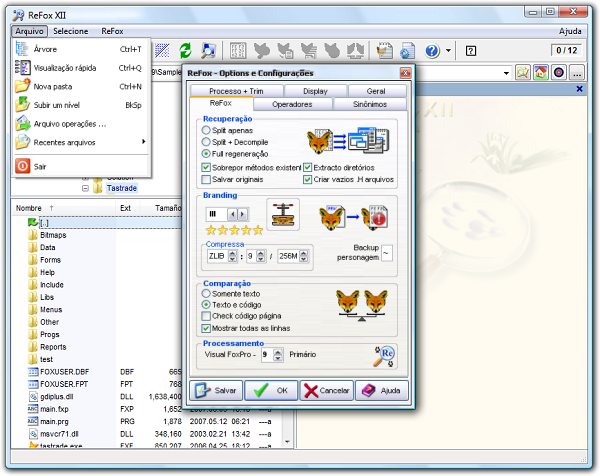Click the green refresh toolbar icon

pyautogui.click(x=185, y=50)
